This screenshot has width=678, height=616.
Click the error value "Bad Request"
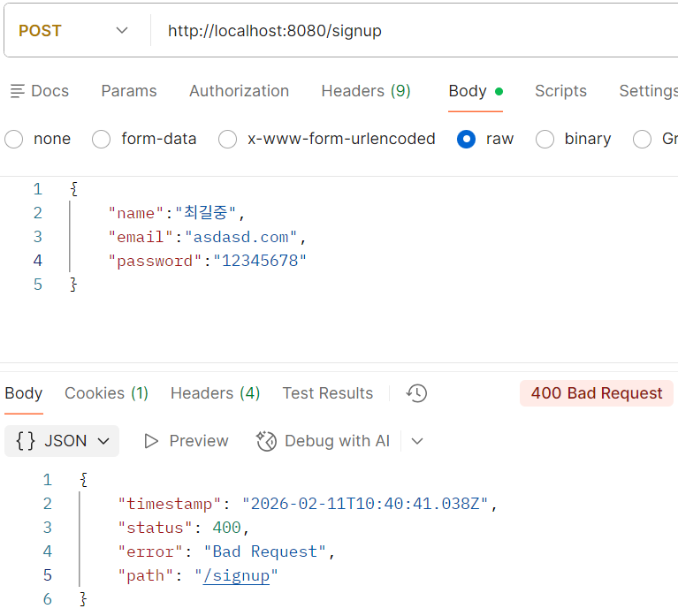pyautogui.click(x=264, y=551)
